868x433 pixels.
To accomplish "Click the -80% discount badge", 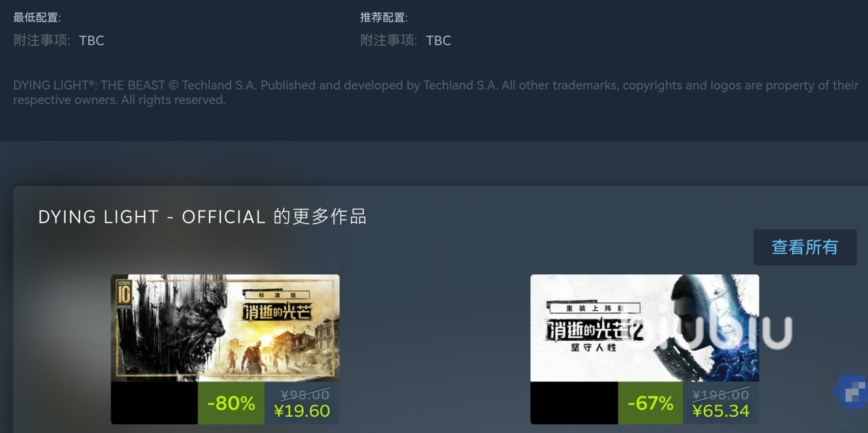I will click(x=231, y=403).
